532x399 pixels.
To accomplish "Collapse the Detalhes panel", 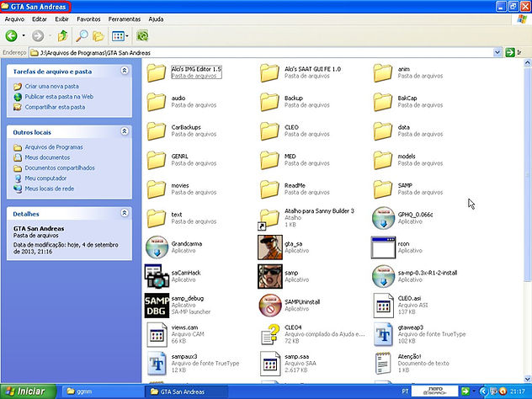I will 125,213.
